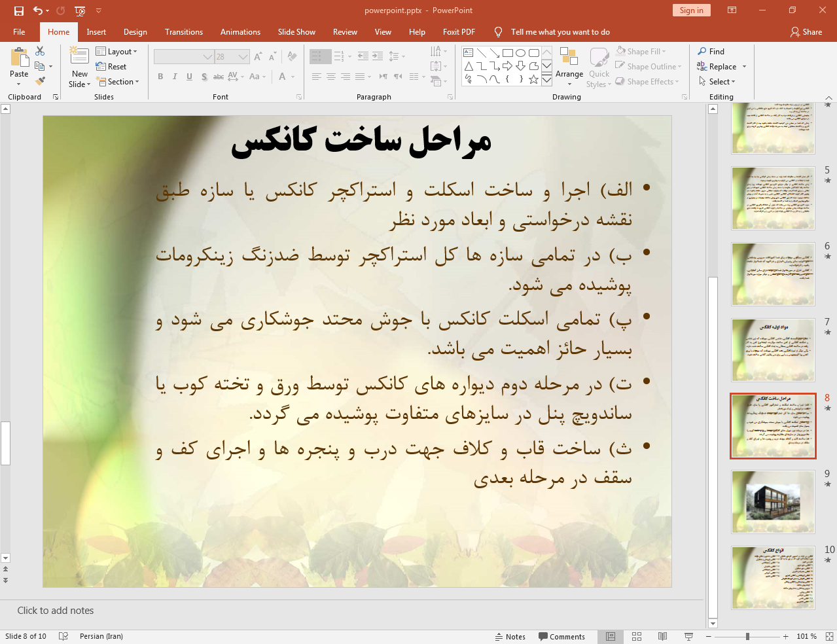Click the Share button

tap(806, 31)
